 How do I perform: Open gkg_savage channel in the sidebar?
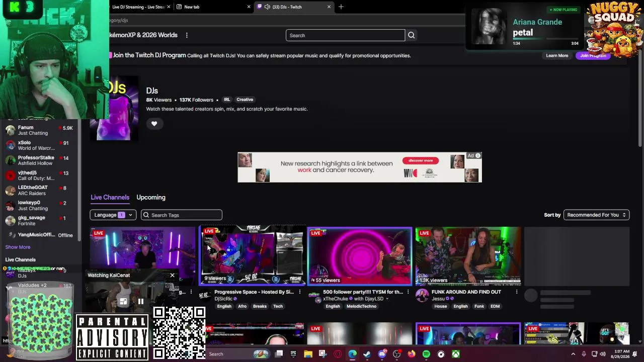[40, 220]
